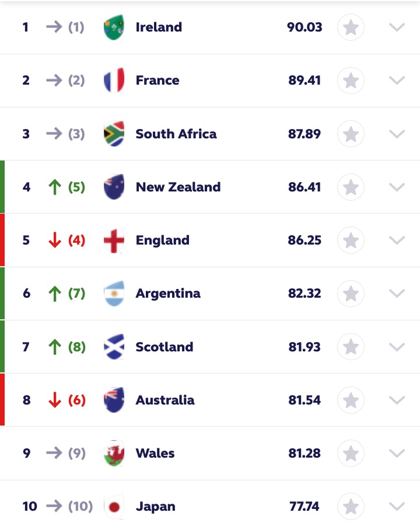Screen dimensions: 420x530
Task: Click the New Zealand flag icon
Action: coord(114,187)
